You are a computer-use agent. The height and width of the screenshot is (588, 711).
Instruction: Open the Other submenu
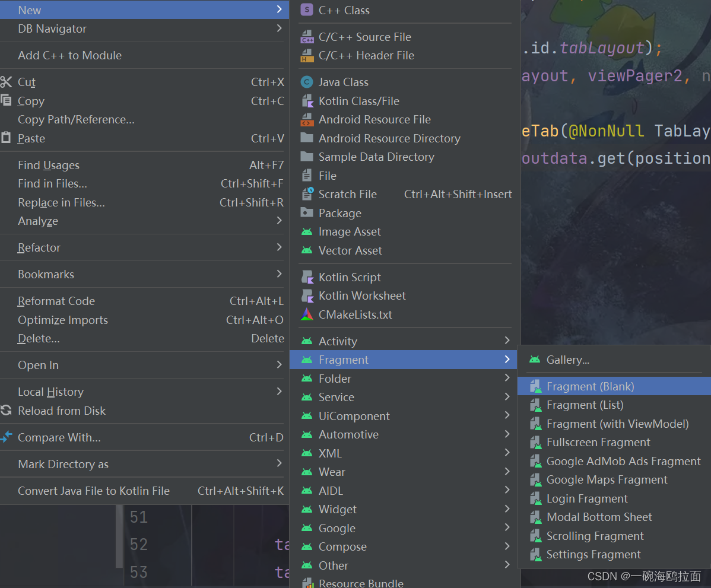(x=403, y=565)
